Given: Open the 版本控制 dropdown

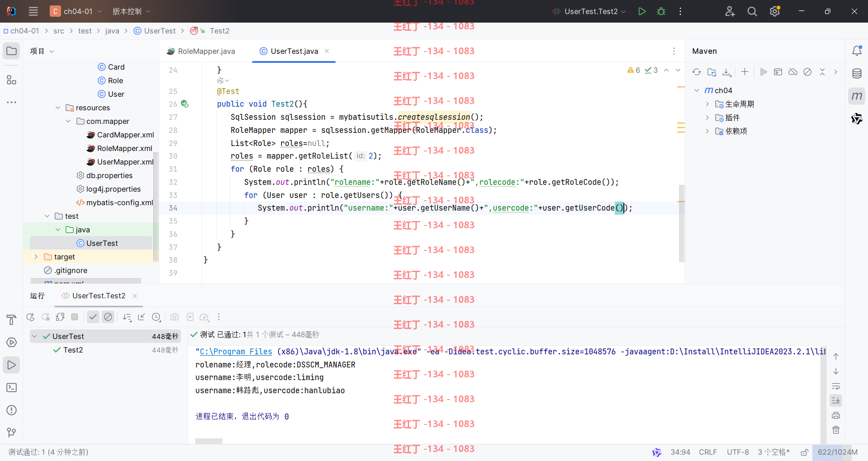Looking at the screenshot, I should [x=132, y=11].
